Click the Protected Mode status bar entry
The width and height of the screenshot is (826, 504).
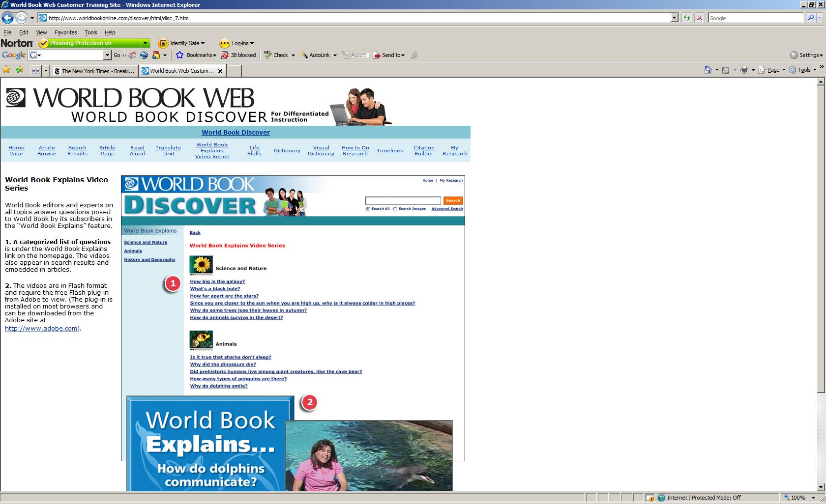point(704,498)
